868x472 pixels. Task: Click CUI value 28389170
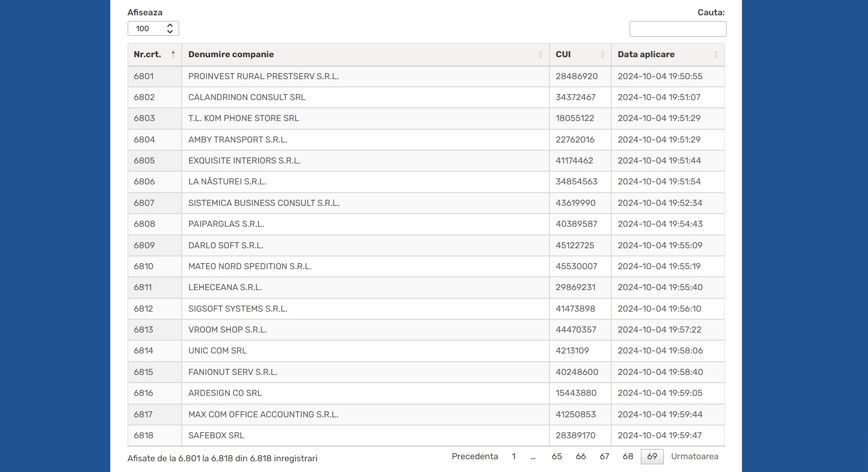(x=575, y=436)
